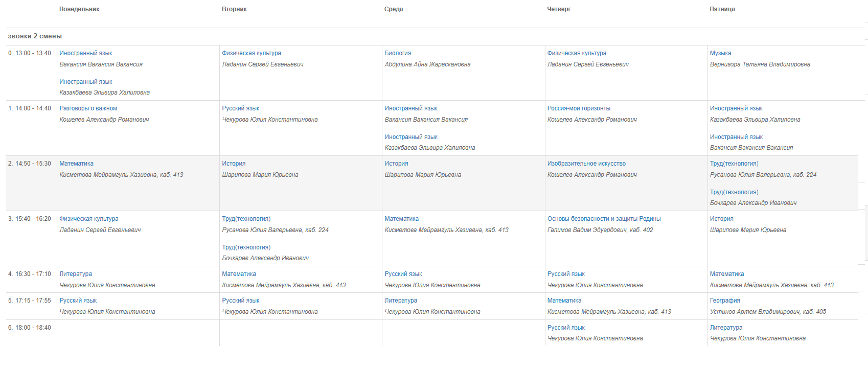This screenshot has height=368, width=868.
Task: Click the звонки 2 смены heading
Action: coord(35,36)
